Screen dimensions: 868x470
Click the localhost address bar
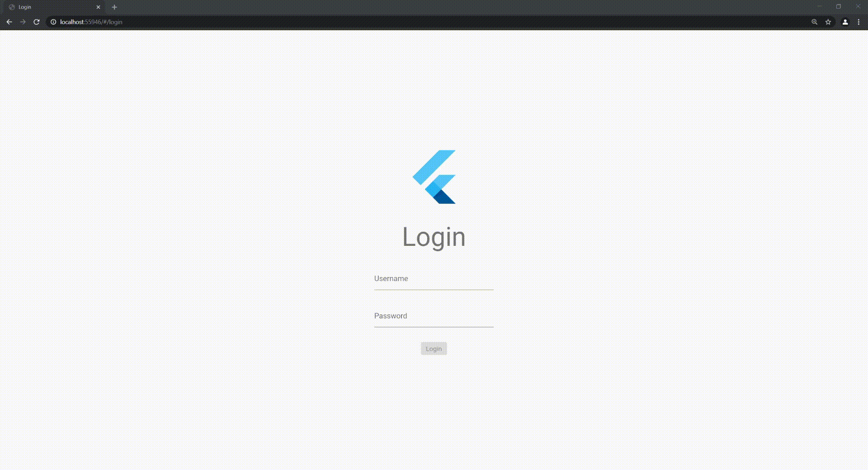click(429, 22)
